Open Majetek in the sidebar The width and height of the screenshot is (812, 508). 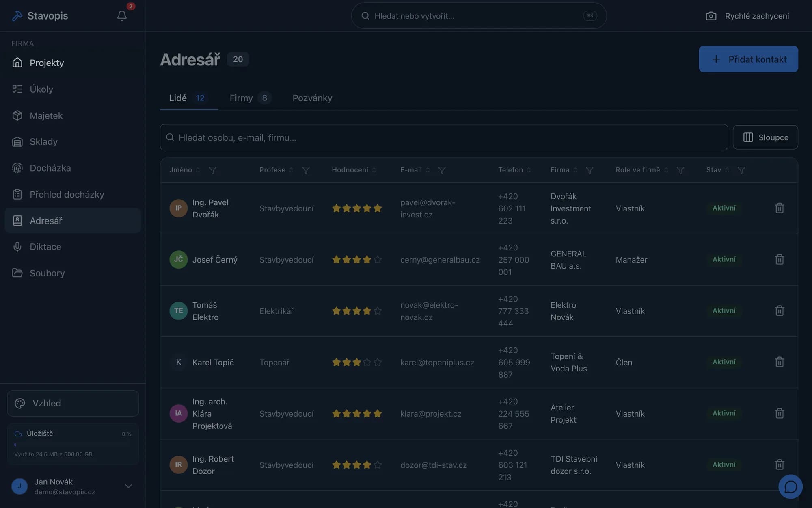pos(73,115)
